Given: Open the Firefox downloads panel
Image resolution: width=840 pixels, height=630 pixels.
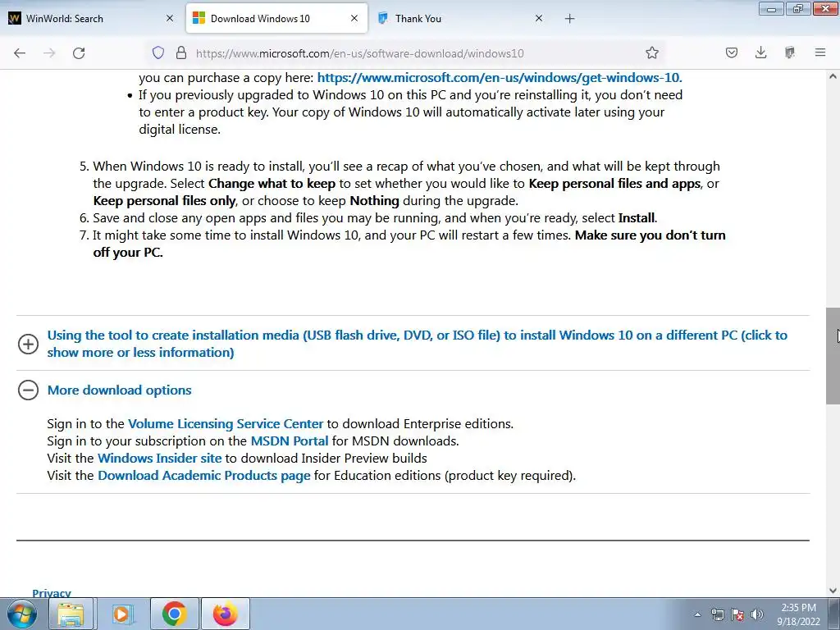Looking at the screenshot, I should coord(760,52).
